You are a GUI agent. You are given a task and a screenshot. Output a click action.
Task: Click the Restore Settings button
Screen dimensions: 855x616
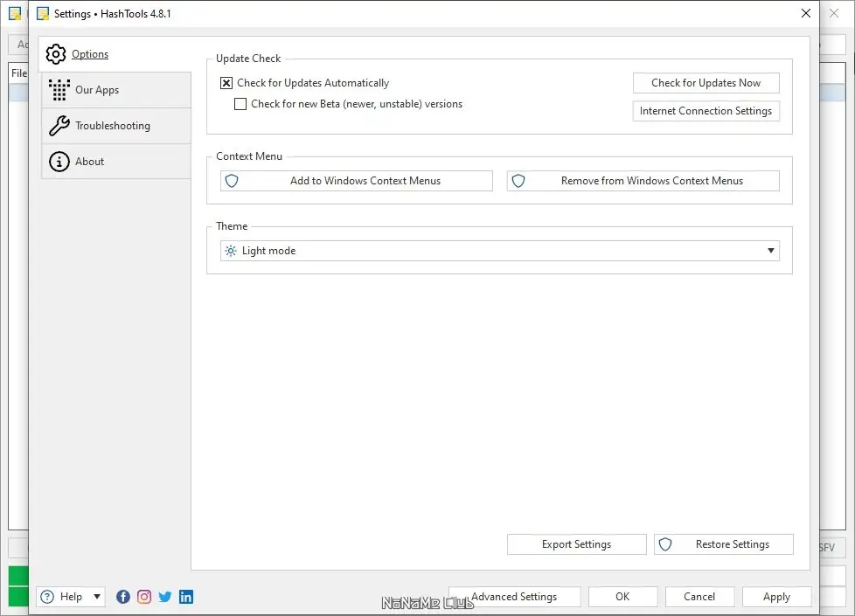724,544
